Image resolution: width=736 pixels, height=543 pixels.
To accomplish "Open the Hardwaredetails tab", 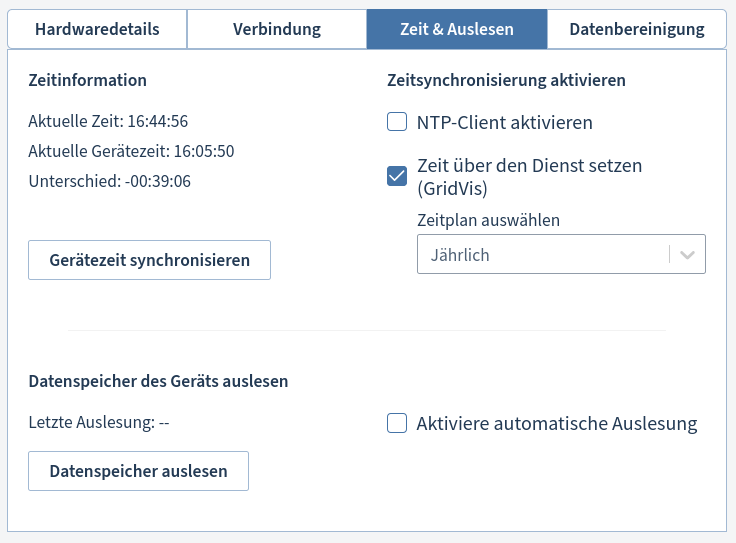I will pyautogui.click(x=97, y=29).
